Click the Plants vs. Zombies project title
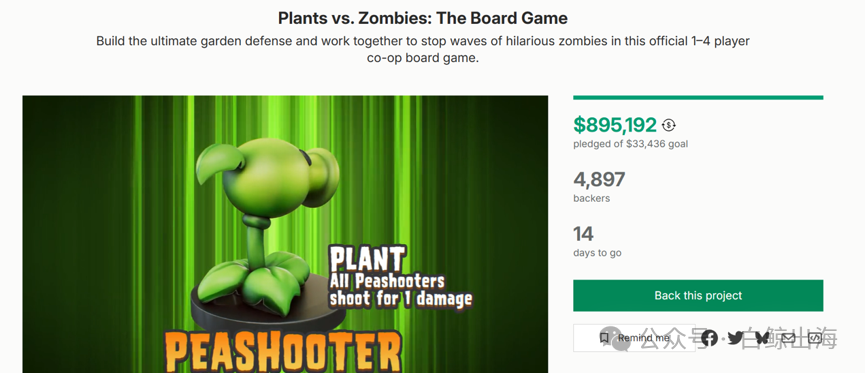 point(423,18)
